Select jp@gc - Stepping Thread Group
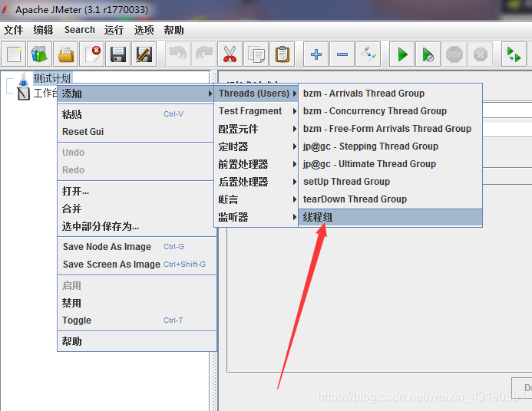The image size is (532, 411). 390,146
